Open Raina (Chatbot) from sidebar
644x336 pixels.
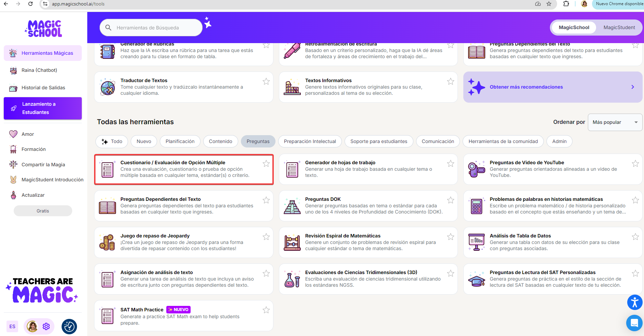[x=39, y=70]
